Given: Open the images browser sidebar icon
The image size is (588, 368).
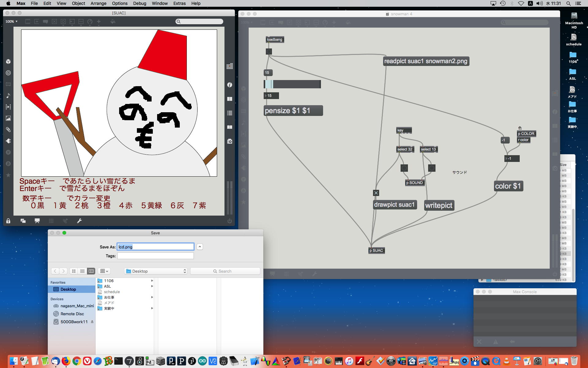Looking at the screenshot, I should click(x=8, y=118).
